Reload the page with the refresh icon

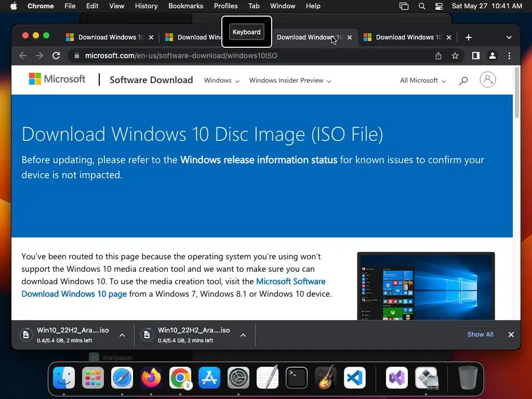pos(56,56)
